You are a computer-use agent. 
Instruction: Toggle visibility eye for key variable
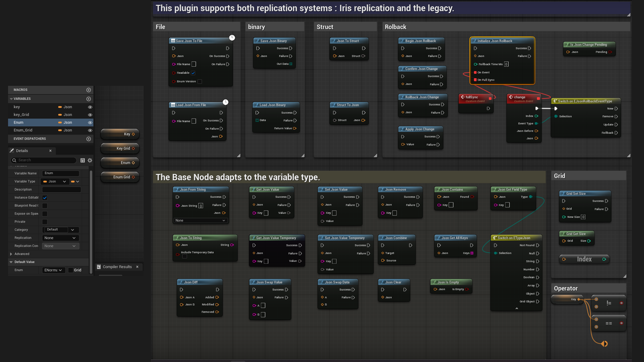(x=90, y=107)
